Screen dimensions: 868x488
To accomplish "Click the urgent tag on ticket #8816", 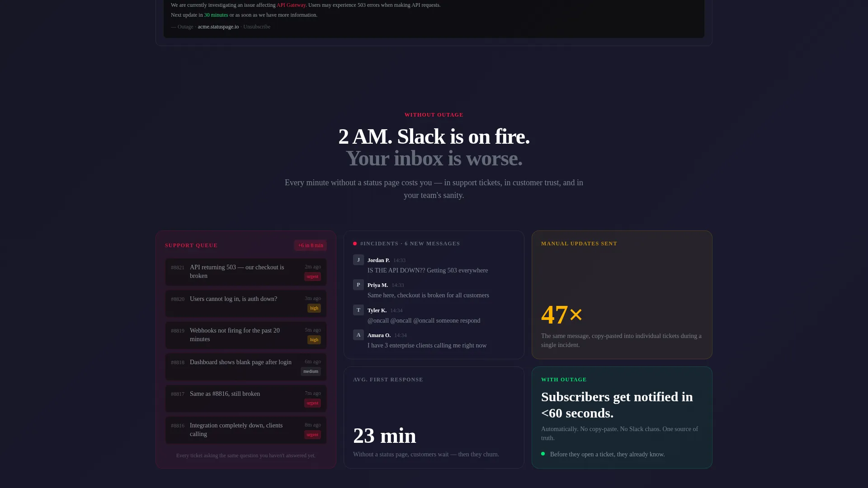I will [x=312, y=435].
